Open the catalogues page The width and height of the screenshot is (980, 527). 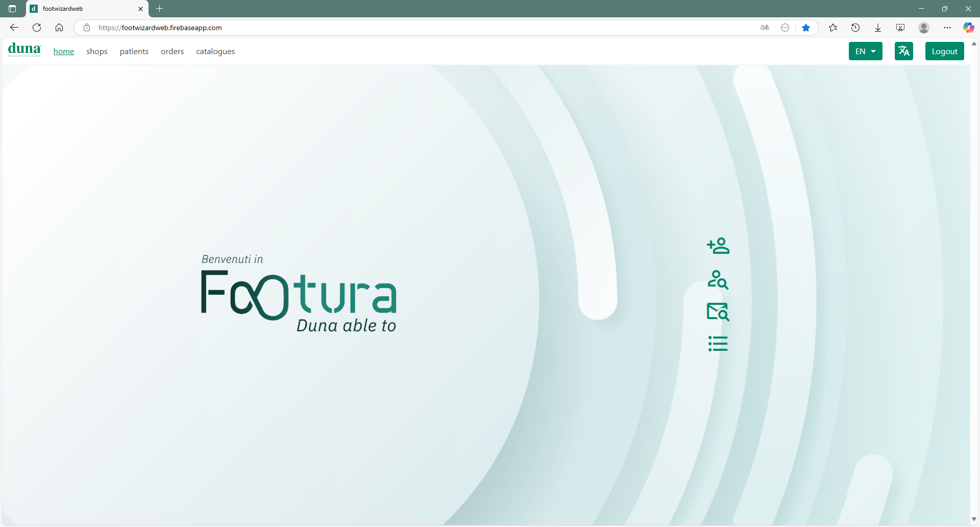(x=215, y=51)
